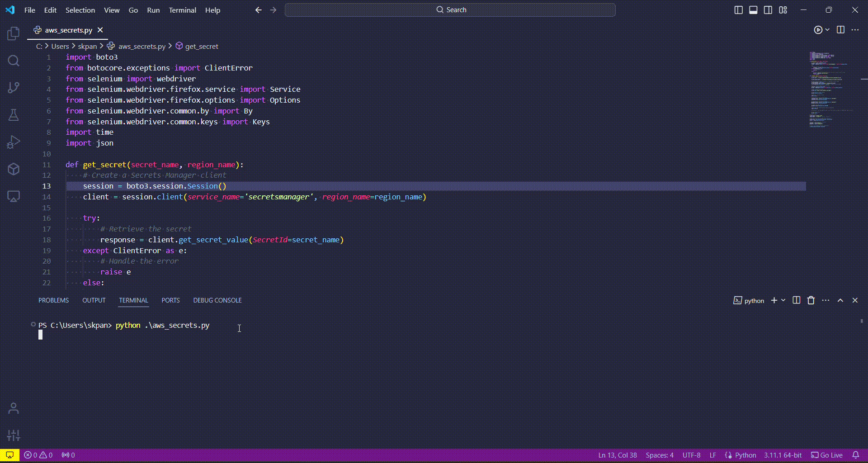Close the aws_secrets.py tab
The height and width of the screenshot is (463, 868).
[x=100, y=30]
